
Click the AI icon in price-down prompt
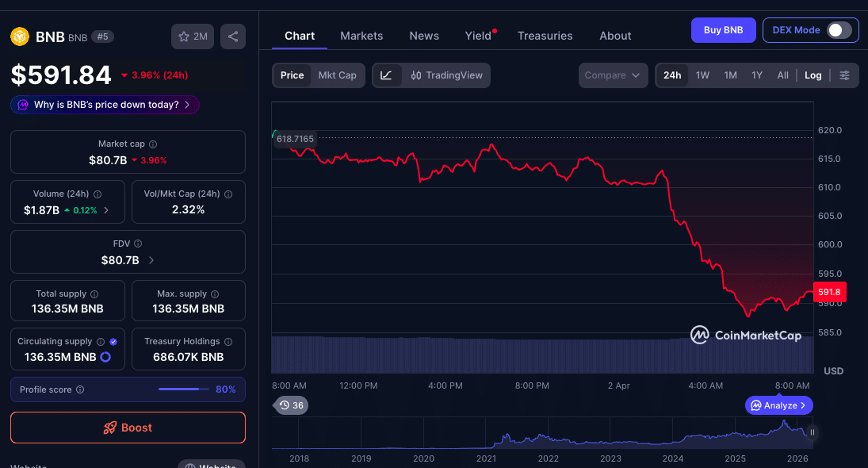tap(23, 105)
